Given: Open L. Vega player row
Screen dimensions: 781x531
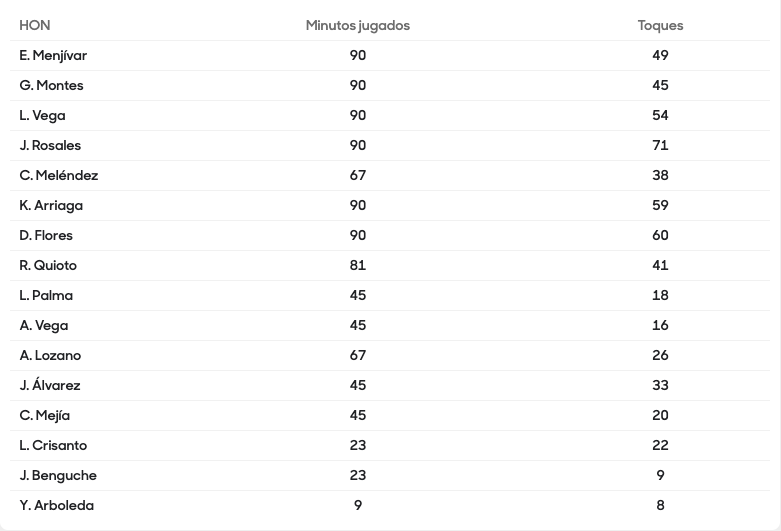Looking at the screenshot, I should click(x=42, y=115).
